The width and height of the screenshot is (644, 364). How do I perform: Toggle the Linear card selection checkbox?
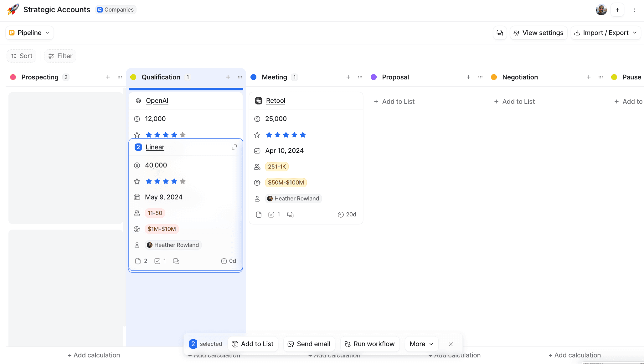tap(138, 147)
